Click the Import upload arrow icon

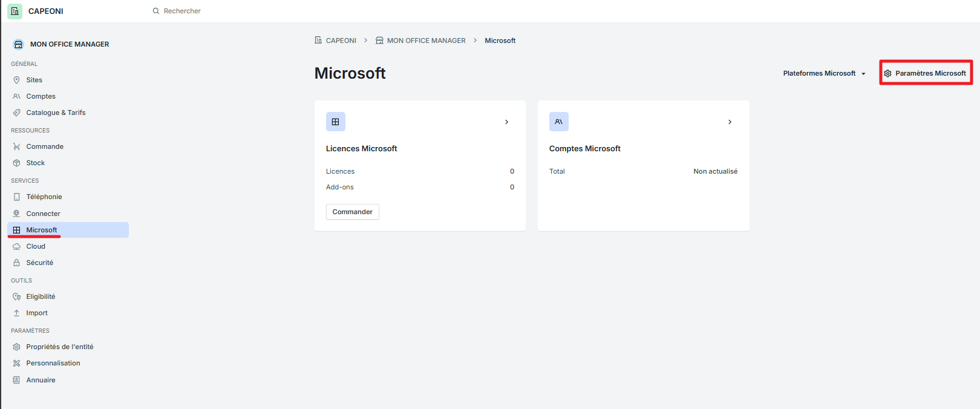16,313
